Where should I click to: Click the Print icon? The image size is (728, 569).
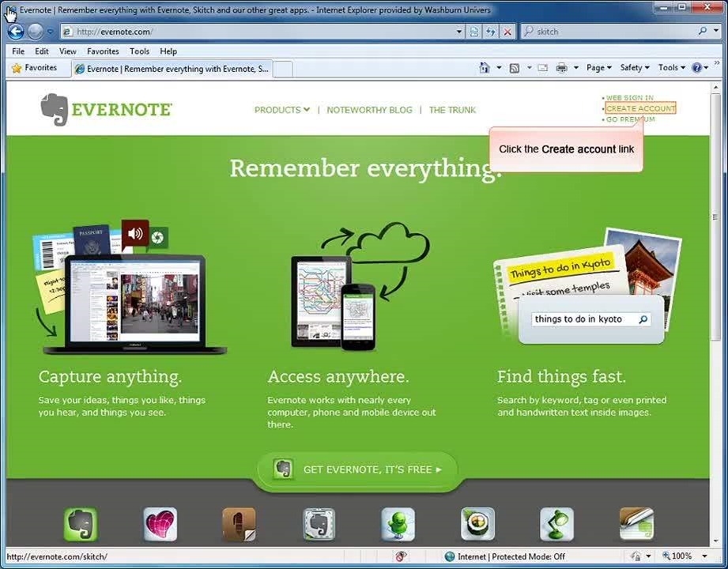point(562,68)
